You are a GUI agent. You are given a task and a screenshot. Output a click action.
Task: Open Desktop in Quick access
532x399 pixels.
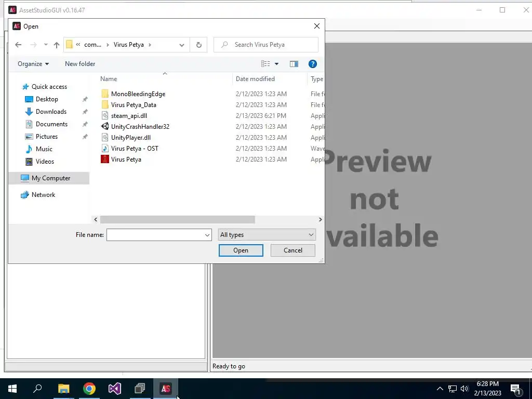click(47, 99)
